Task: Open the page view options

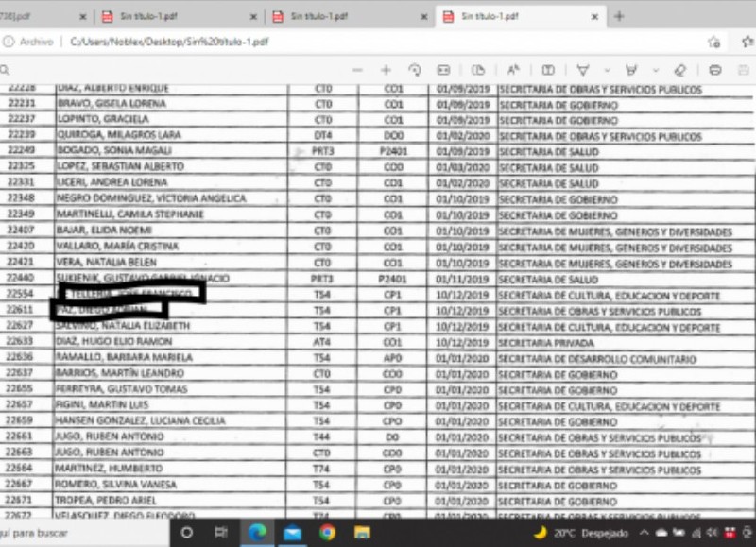Action: (x=478, y=70)
